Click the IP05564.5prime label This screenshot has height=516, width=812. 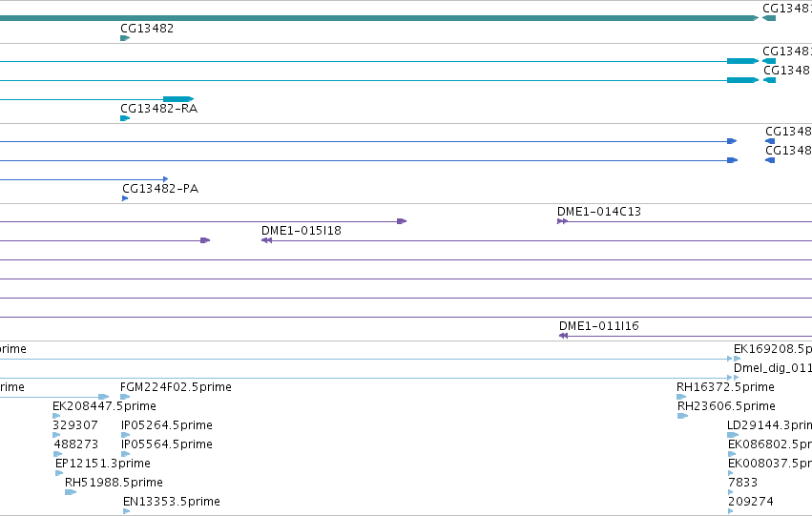pyautogui.click(x=167, y=444)
